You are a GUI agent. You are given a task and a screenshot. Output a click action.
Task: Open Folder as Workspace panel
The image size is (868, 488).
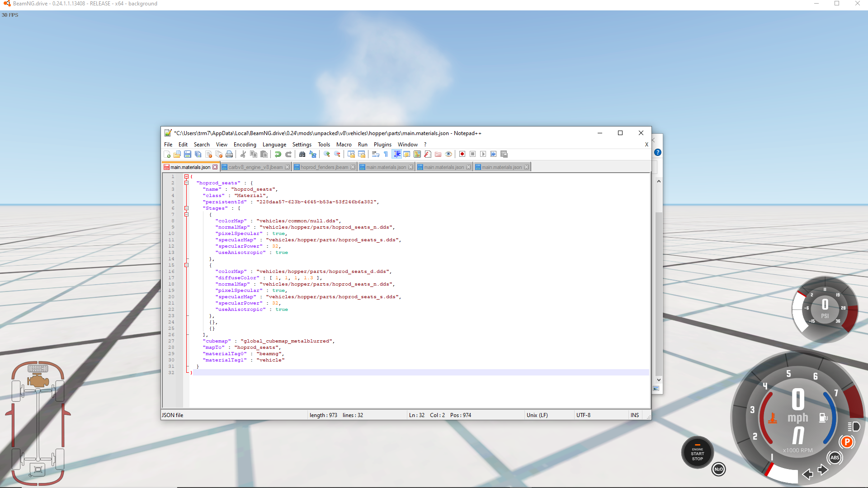pos(438,154)
